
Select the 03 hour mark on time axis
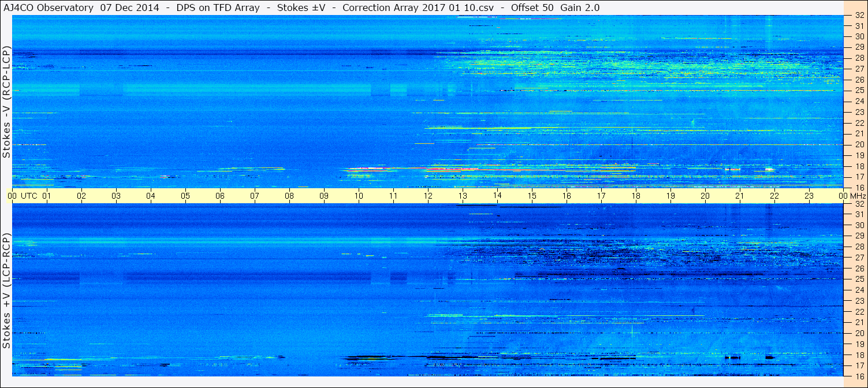point(116,196)
